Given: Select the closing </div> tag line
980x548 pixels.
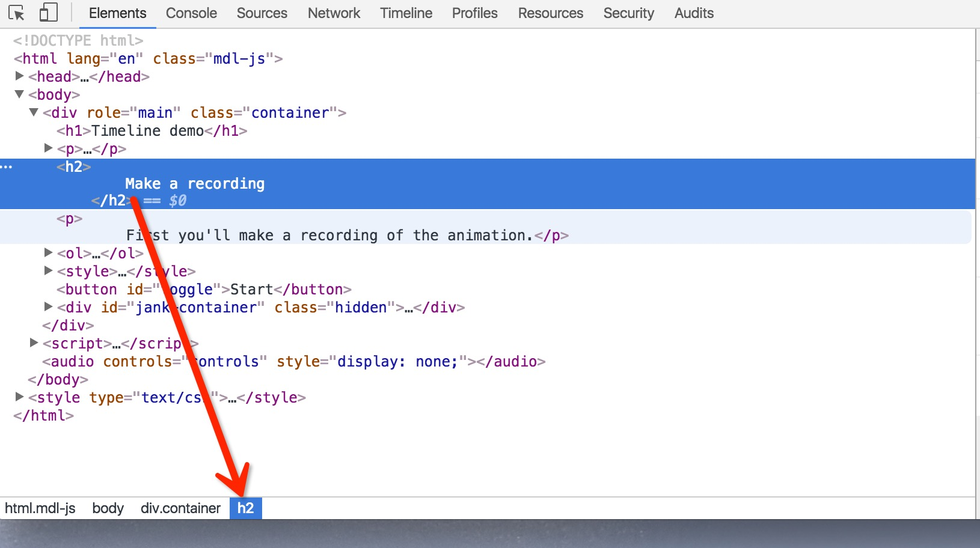Looking at the screenshot, I should [x=68, y=325].
